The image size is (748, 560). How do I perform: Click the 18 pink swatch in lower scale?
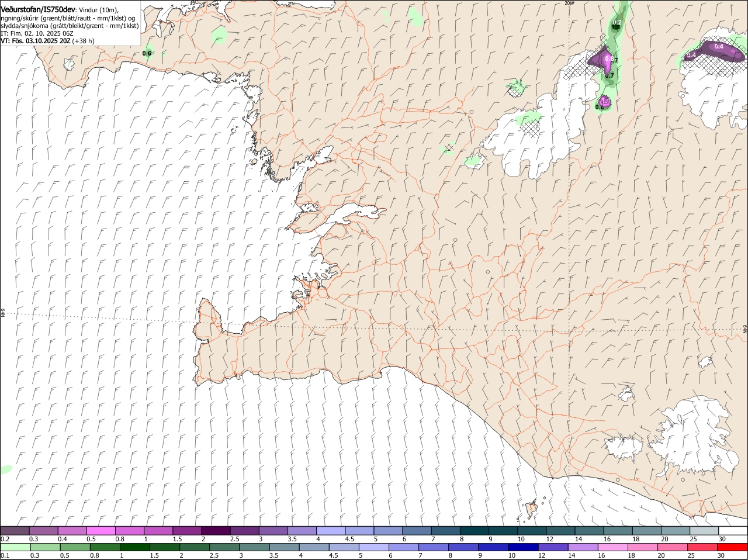[642, 547]
